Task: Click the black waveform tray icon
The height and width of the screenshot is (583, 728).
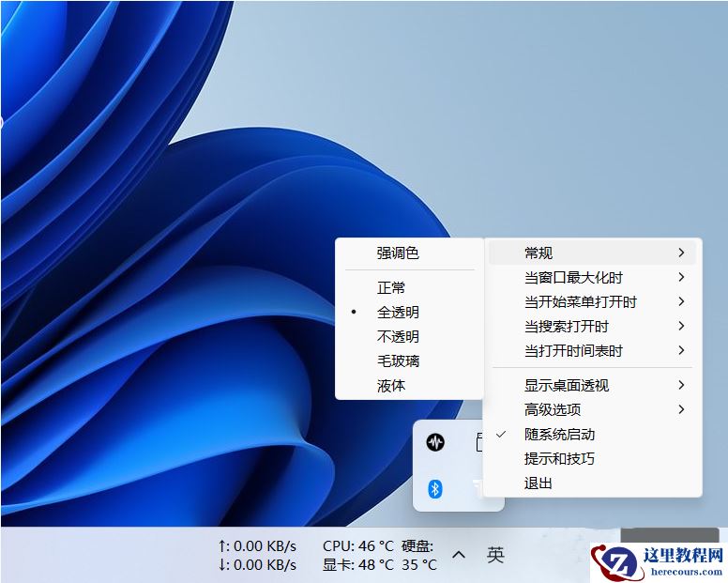Action: tap(435, 442)
